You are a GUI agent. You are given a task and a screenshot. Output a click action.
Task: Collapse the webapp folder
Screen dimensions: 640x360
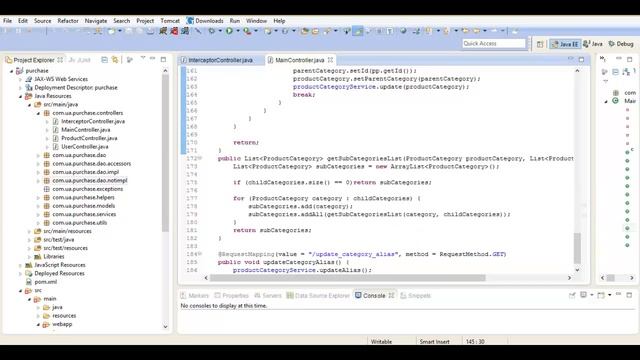(x=38, y=324)
